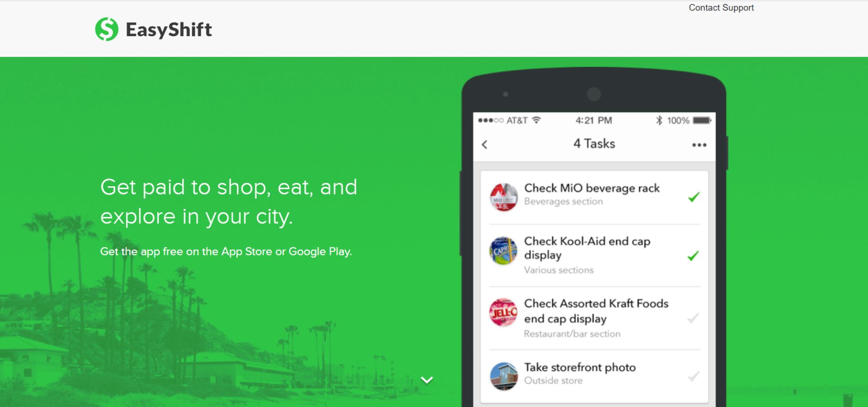
Task: Open the Contact Support link
Action: click(x=721, y=8)
